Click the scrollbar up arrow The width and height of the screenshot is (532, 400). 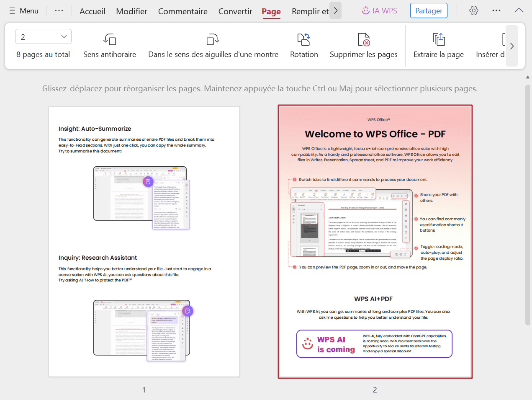pos(528,77)
